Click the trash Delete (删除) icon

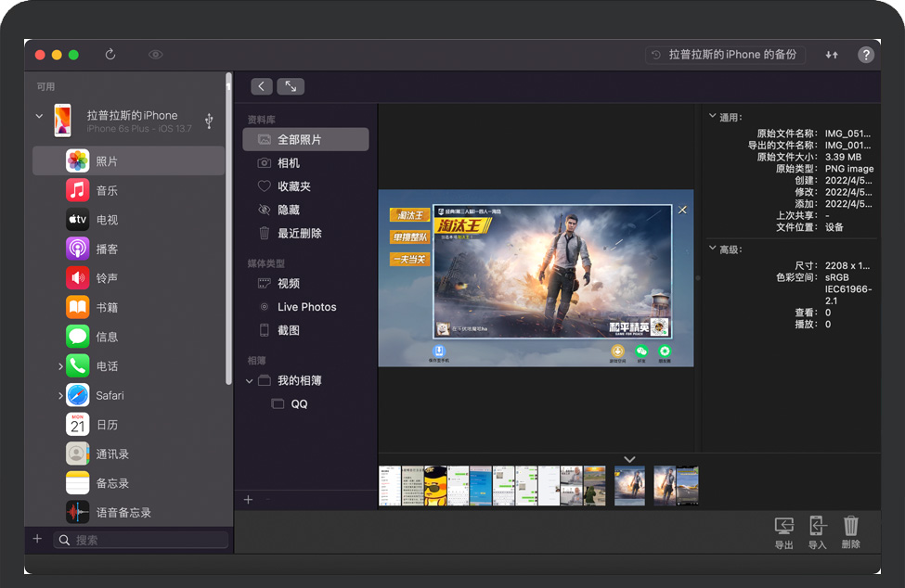pos(850,528)
